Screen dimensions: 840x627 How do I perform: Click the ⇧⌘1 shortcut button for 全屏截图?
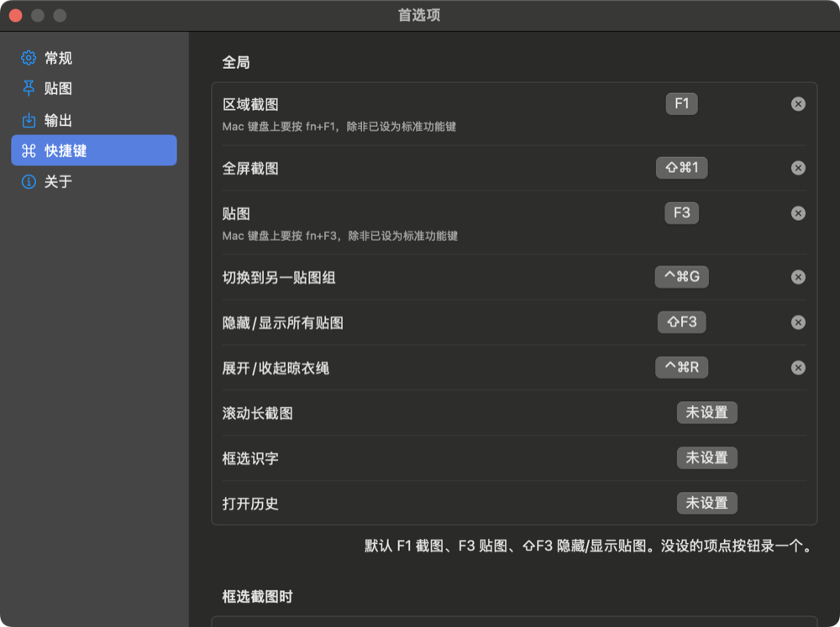pos(681,168)
